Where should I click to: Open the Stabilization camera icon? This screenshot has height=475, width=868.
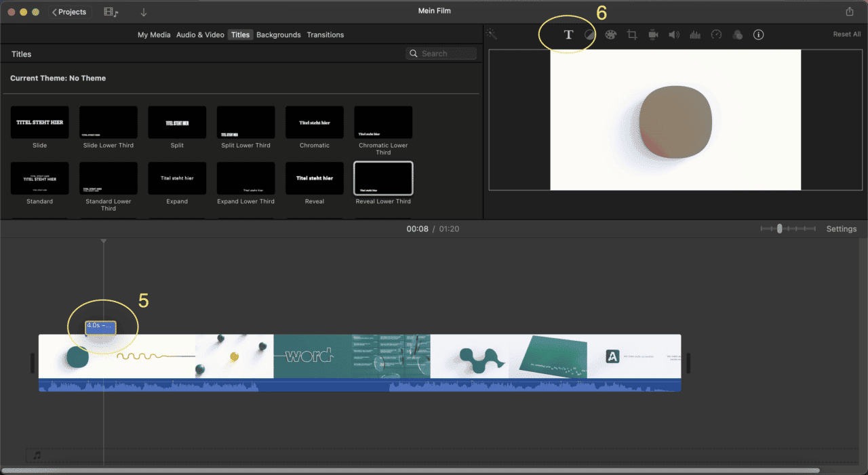pos(653,35)
